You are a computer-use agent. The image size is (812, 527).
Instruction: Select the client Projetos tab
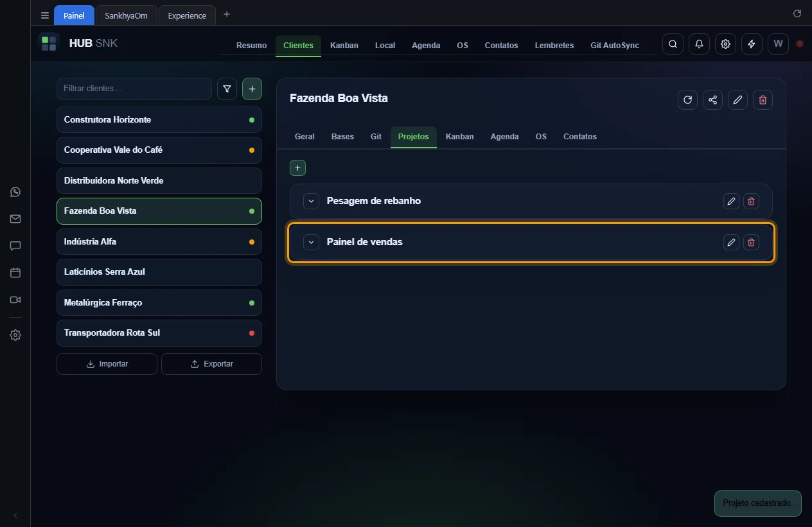[413, 137]
